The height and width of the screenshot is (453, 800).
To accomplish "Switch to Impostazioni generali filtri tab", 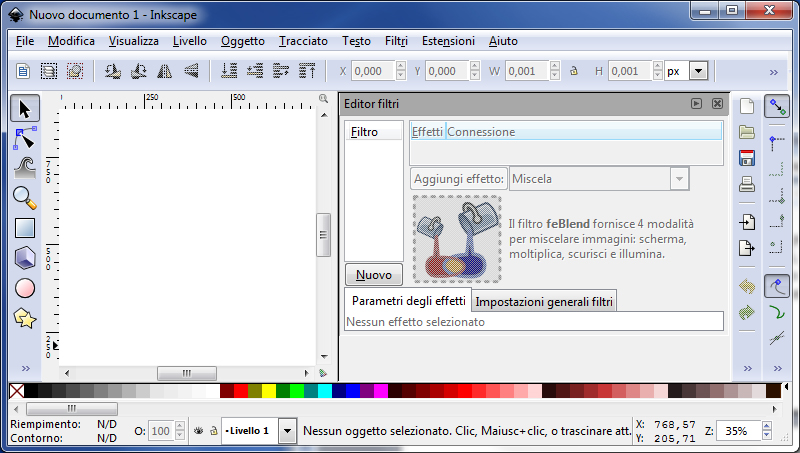I will [x=544, y=301].
